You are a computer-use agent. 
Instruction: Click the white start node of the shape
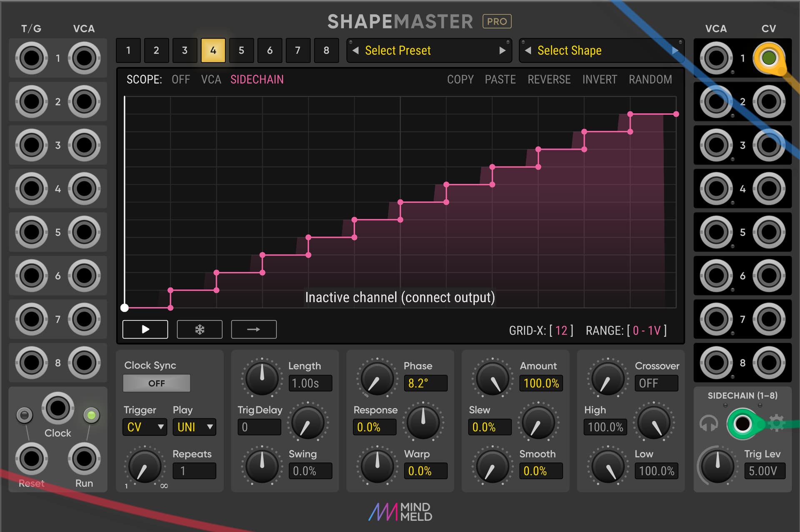pos(124,308)
